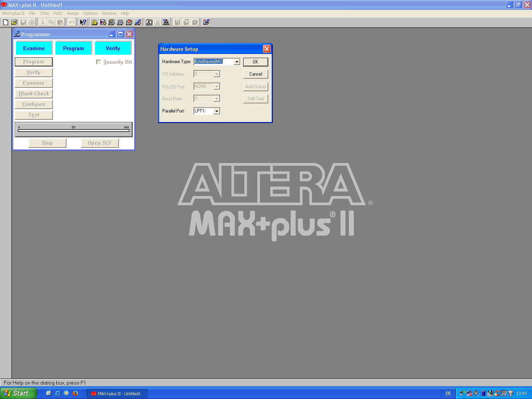The height and width of the screenshot is (399, 532).
Task: Click the Copy toolbar icon
Action: click(51, 22)
